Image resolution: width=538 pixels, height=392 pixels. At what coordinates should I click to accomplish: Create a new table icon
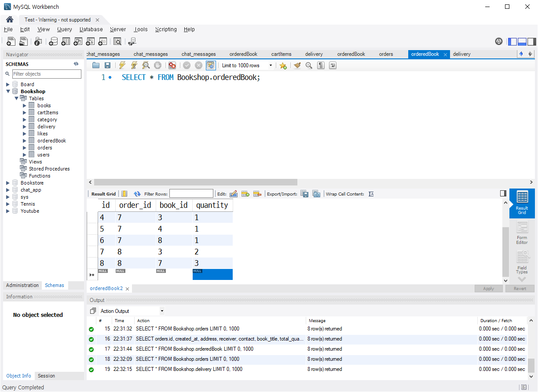click(66, 41)
